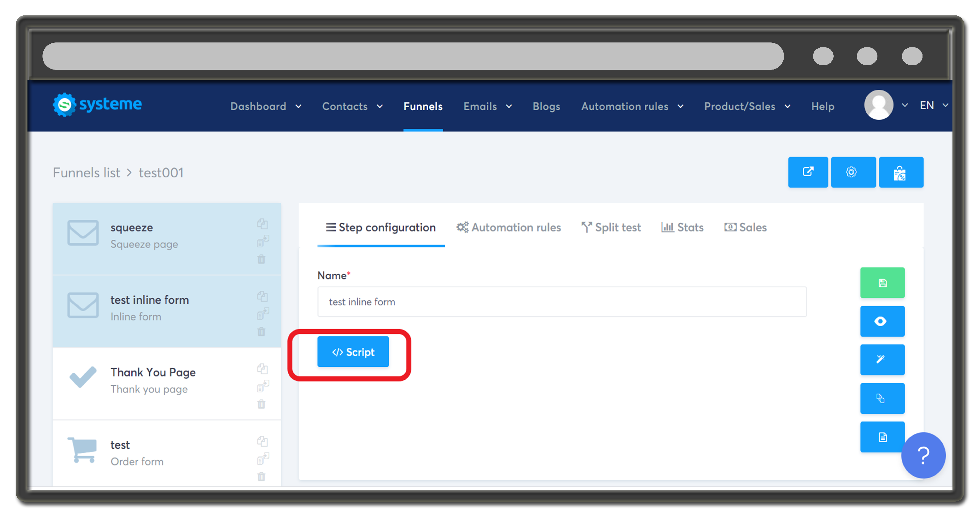Click the Script button
The image size is (980, 515).
click(x=353, y=351)
